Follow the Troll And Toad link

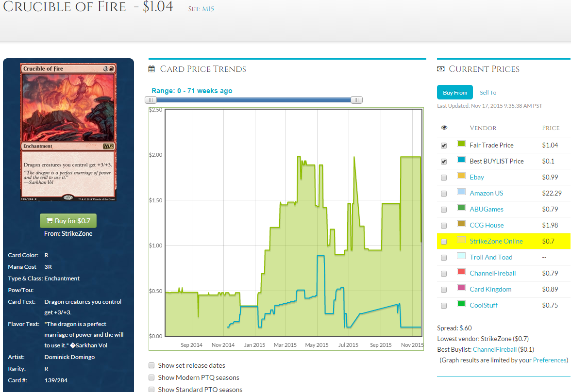coord(491,257)
